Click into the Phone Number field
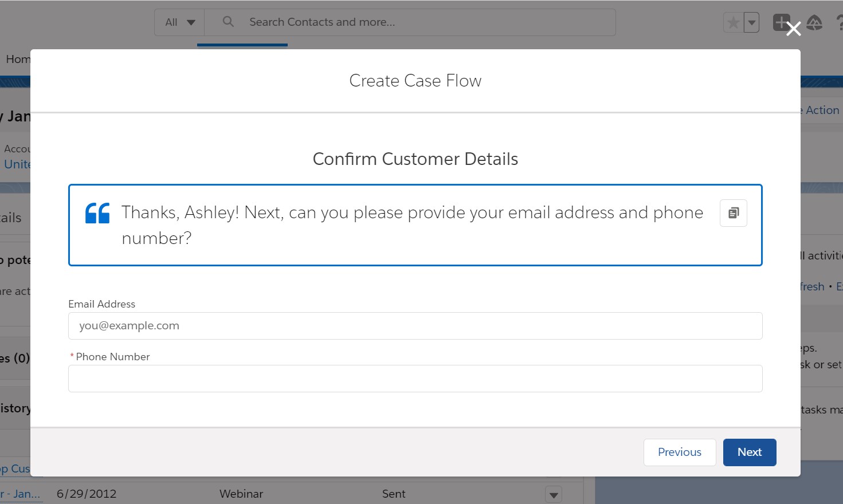Image resolution: width=843 pixels, height=504 pixels. tap(415, 379)
